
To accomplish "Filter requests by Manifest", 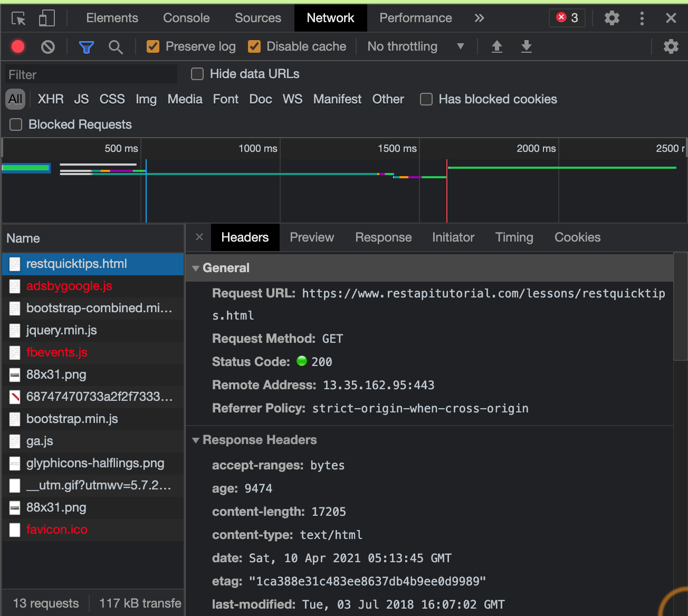I will (x=338, y=99).
